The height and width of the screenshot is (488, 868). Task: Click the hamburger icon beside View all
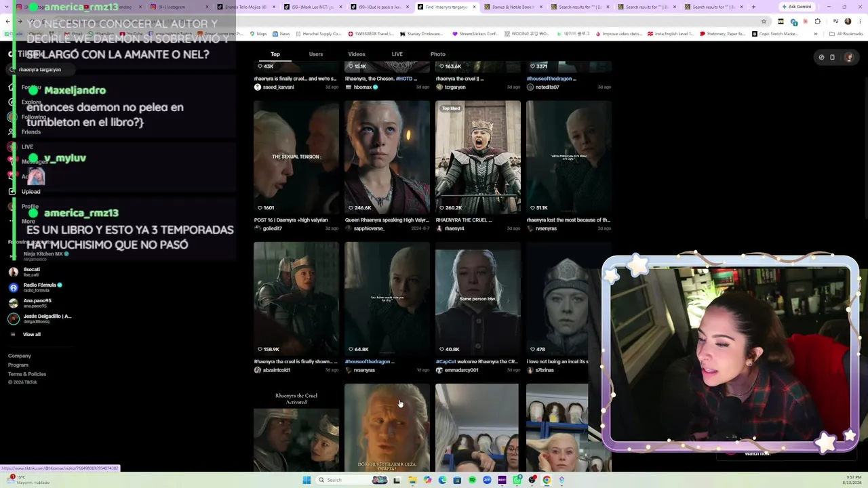12,334
